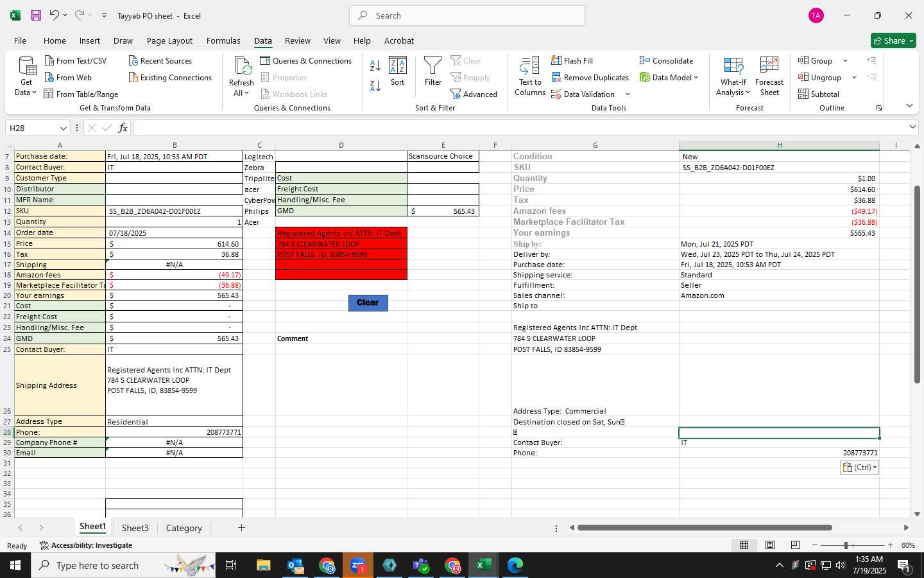Sort Z to A descending

(375, 85)
